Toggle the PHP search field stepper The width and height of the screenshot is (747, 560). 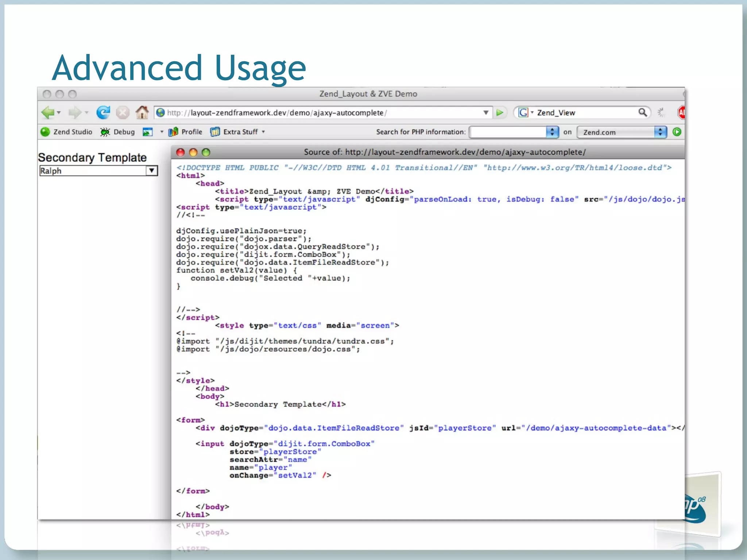(x=552, y=132)
